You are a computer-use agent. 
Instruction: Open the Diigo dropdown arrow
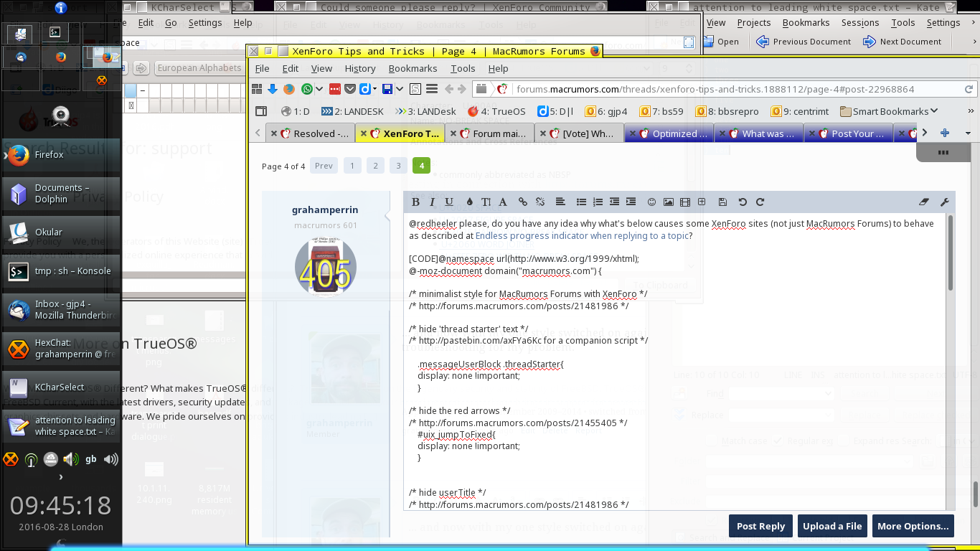point(375,89)
